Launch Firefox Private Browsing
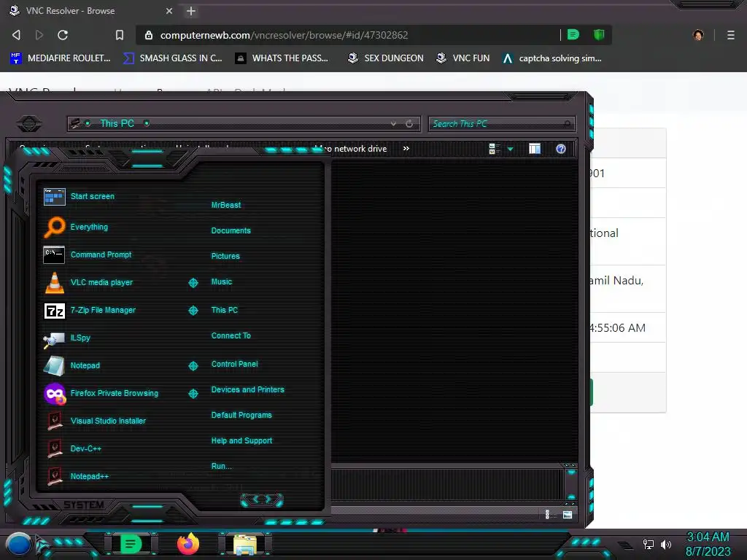This screenshot has width=747, height=560. pyautogui.click(x=101, y=393)
